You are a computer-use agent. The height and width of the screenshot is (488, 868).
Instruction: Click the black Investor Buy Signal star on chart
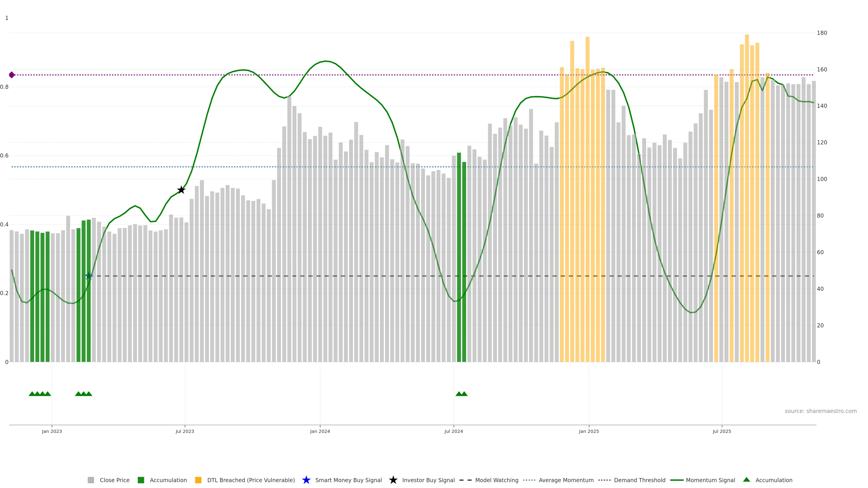click(181, 190)
